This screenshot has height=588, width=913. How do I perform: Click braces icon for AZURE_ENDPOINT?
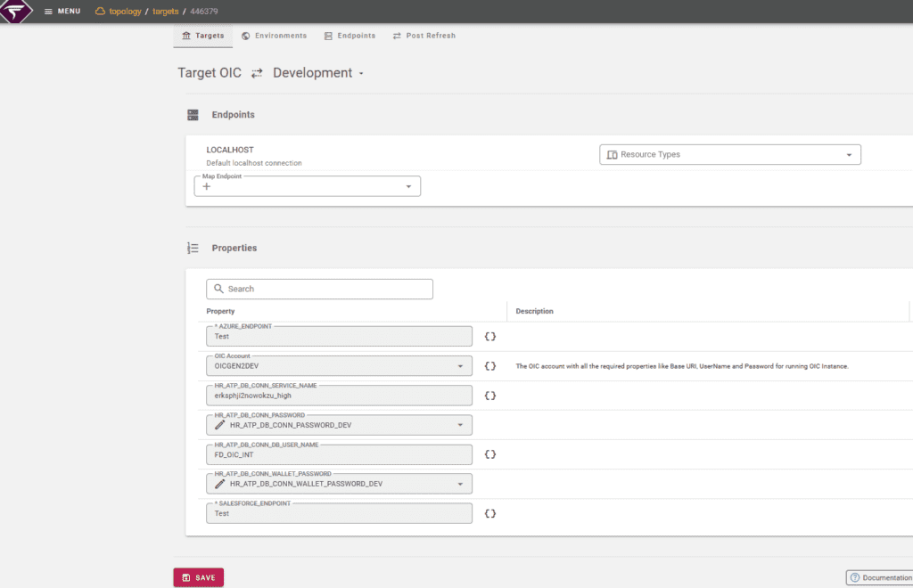click(490, 337)
